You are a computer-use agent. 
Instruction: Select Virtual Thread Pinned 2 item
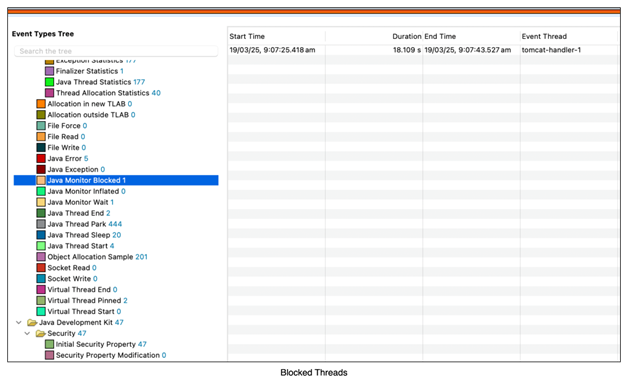click(87, 300)
